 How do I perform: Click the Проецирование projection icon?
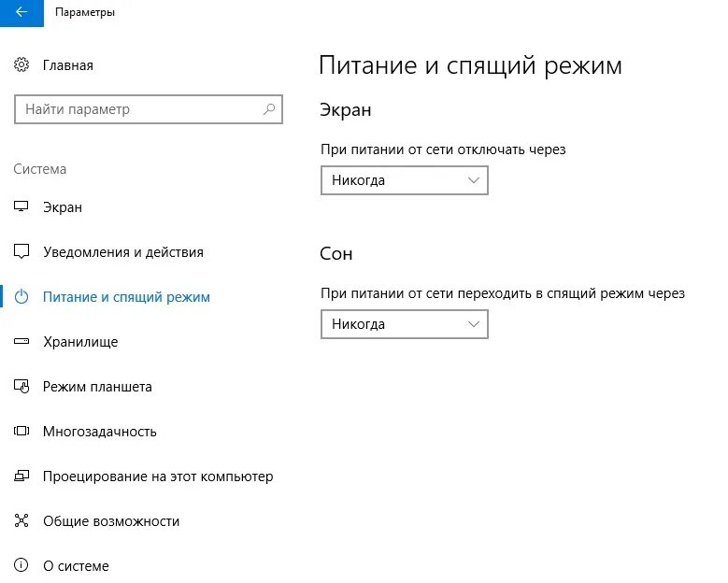pos(21,476)
